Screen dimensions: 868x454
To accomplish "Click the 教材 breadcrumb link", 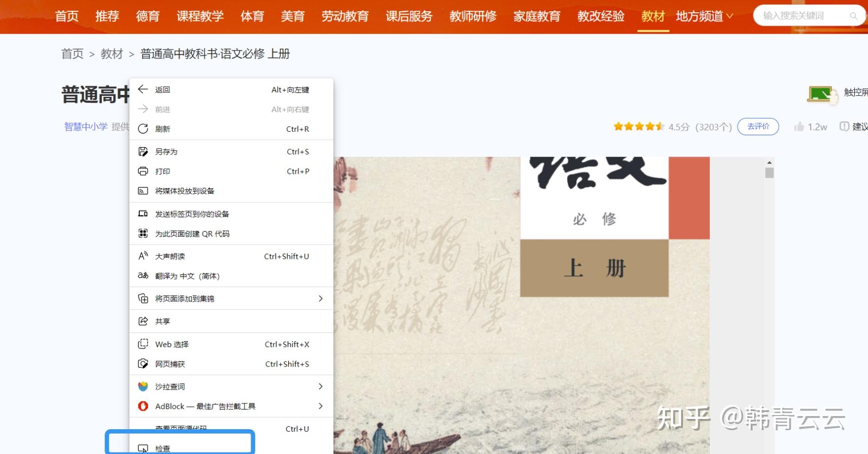I will pyautogui.click(x=111, y=54).
